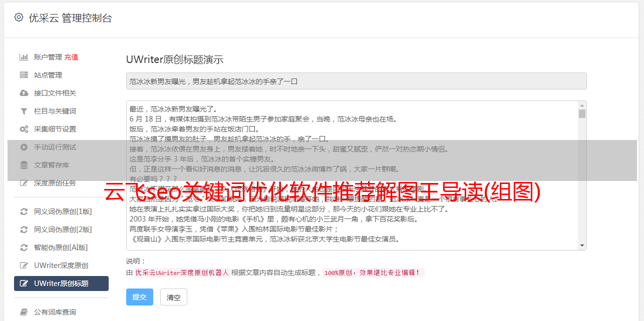This screenshot has height=321, width=644.
Task: Select the active UWriter原创标题 item
Action: point(61,283)
